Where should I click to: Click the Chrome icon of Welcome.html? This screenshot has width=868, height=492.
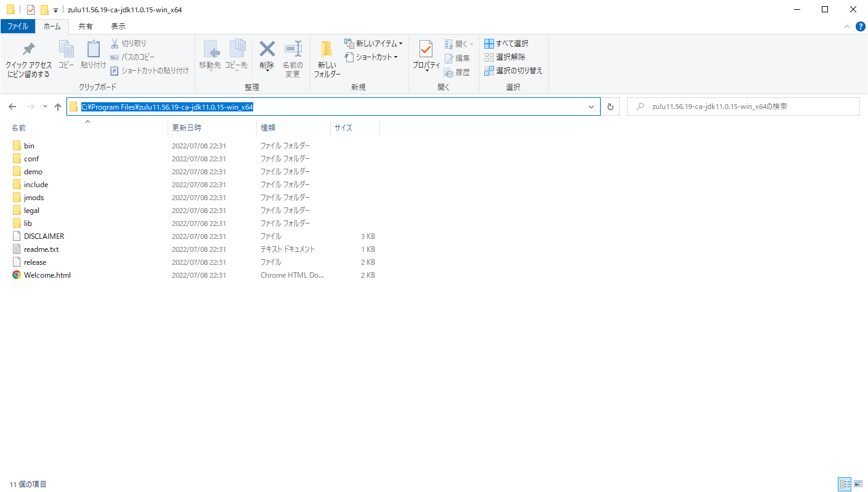pyautogui.click(x=17, y=275)
